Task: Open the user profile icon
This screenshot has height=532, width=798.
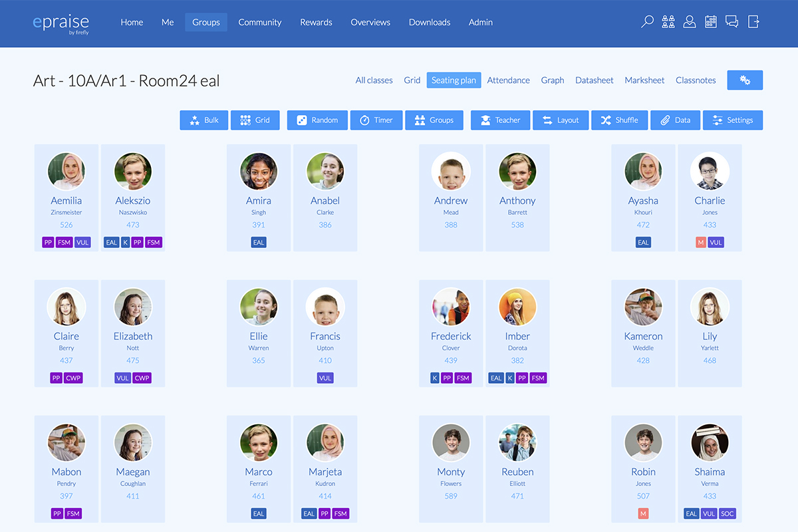Action: pos(690,22)
